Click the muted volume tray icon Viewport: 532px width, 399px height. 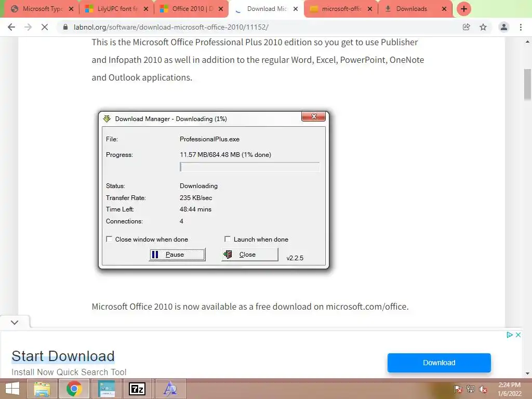[x=483, y=389]
